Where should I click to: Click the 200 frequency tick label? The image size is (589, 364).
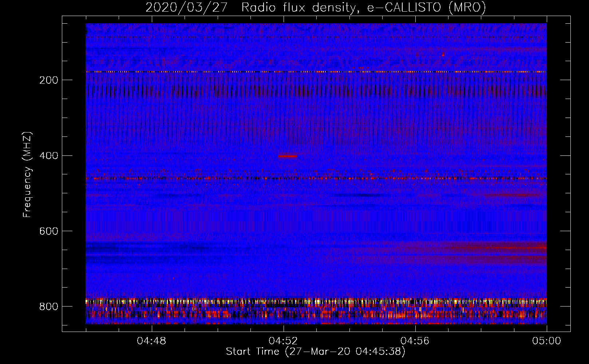pyautogui.click(x=49, y=80)
